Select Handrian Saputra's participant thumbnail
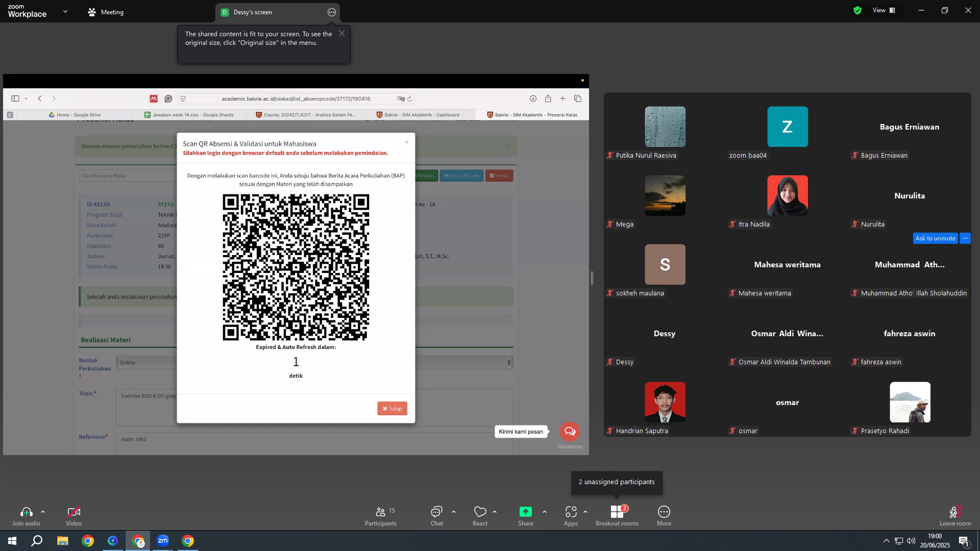The height and width of the screenshot is (551, 980). point(665,402)
